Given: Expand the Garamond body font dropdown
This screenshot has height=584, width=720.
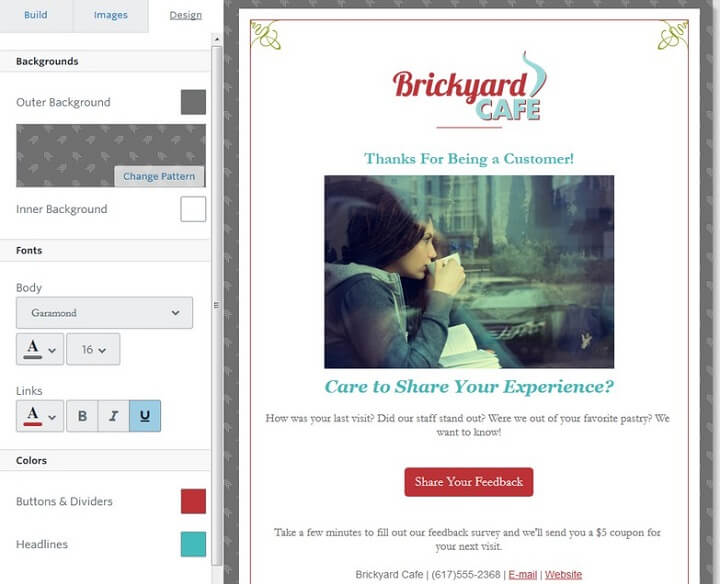Looking at the screenshot, I should click(104, 313).
